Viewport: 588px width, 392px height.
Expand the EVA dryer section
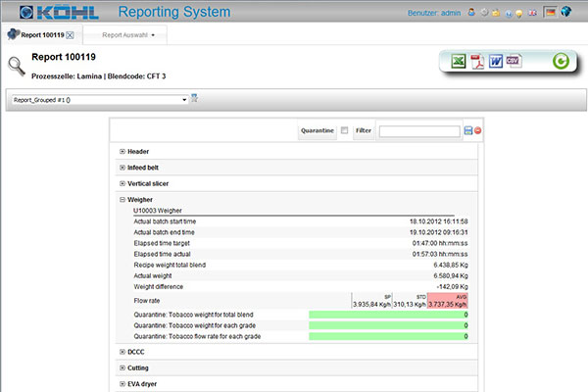click(x=122, y=383)
